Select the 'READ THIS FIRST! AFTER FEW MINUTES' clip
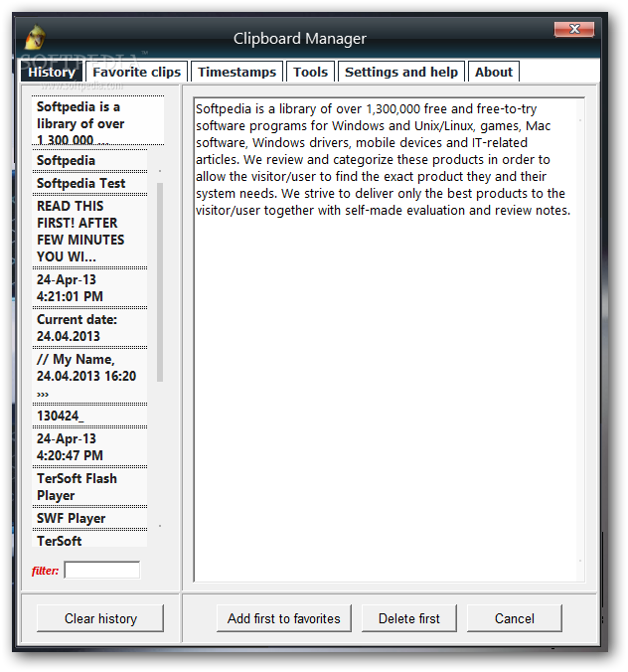The image size is (628, 672). (x=89, y=232)
